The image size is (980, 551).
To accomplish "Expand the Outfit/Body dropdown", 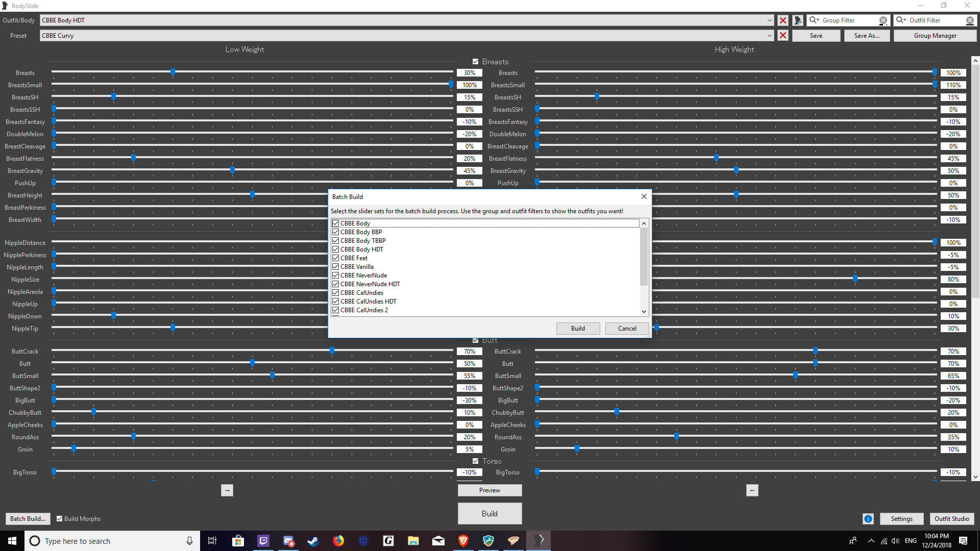I will click(769, 20).
